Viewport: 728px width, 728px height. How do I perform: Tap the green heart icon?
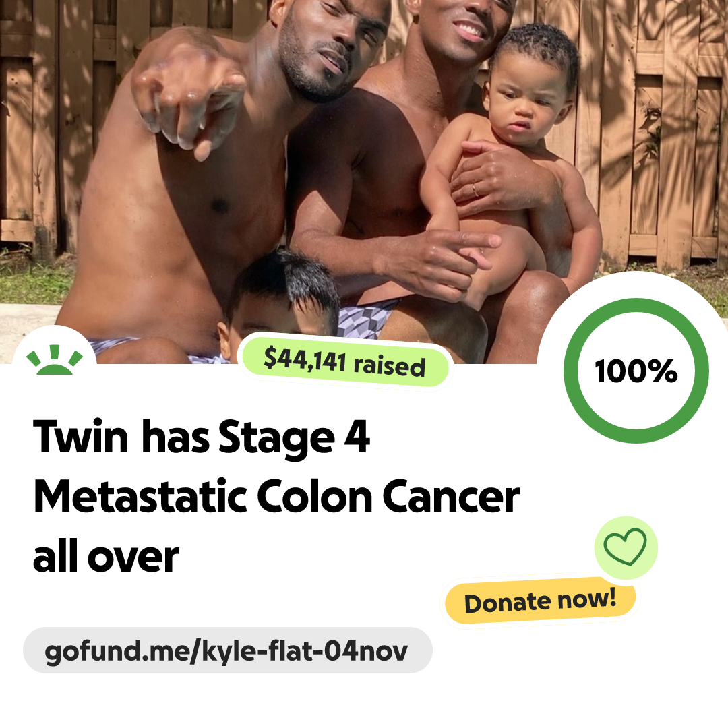coord(625,546)
